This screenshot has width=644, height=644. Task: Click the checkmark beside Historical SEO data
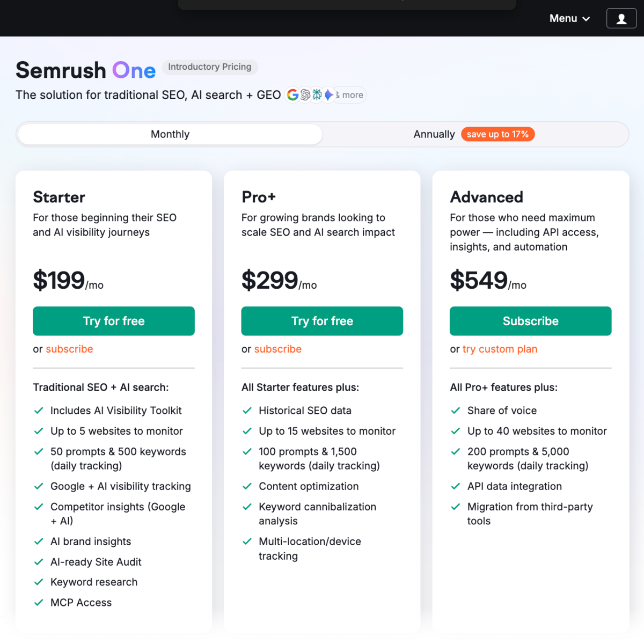click(x=247, y=410)
